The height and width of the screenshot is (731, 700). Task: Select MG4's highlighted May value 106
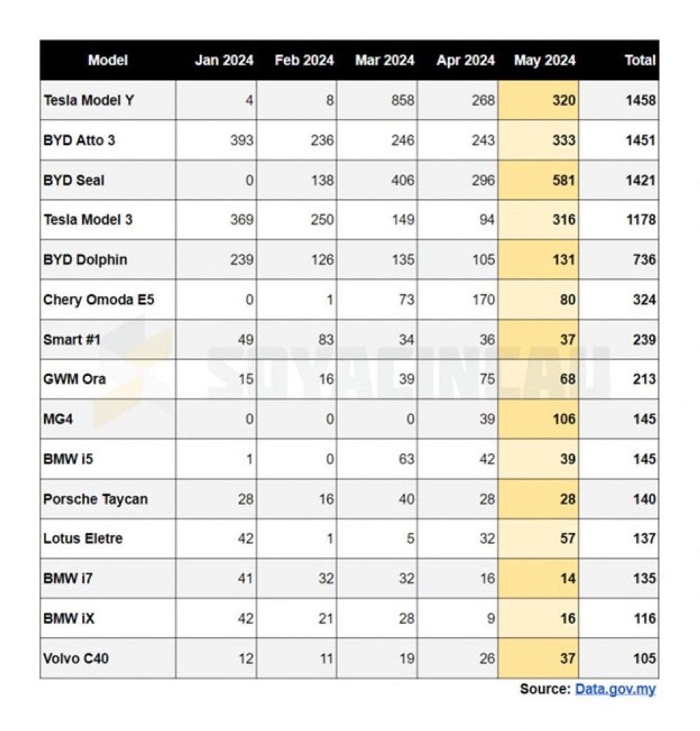563,419
